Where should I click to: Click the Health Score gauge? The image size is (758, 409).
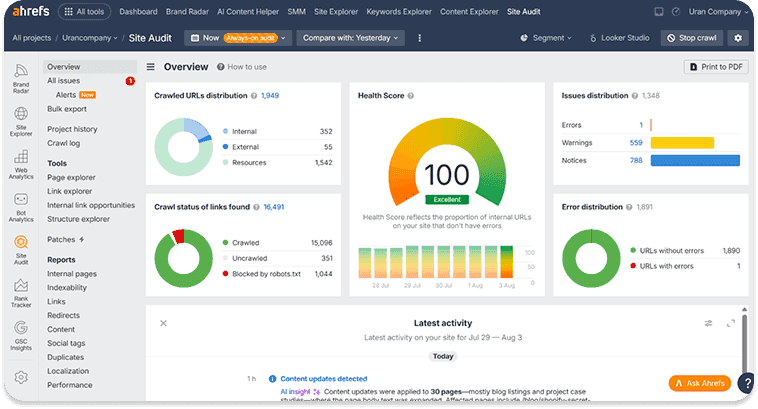[447, 162]
